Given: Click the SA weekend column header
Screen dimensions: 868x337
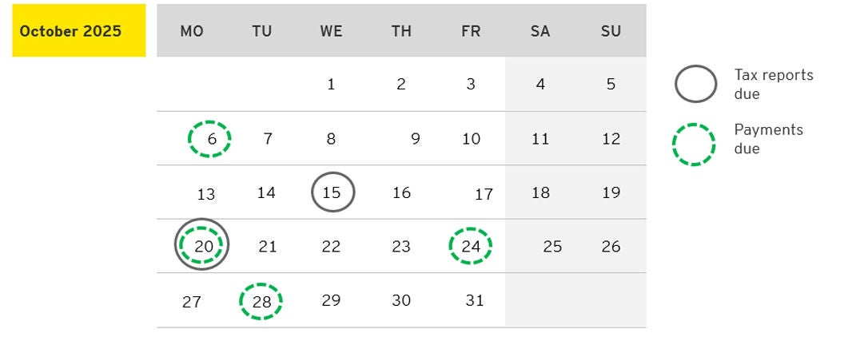Looking at the screenshot, I should pyautogui.click(x=540, y=31).
